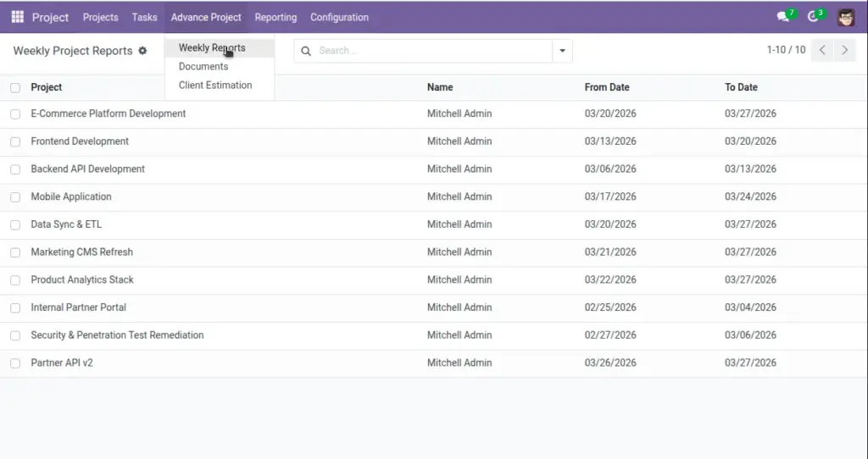This screenshot has width=868, height=459.
Task: Sort by the From Date column header
Action: coord(607,87)
